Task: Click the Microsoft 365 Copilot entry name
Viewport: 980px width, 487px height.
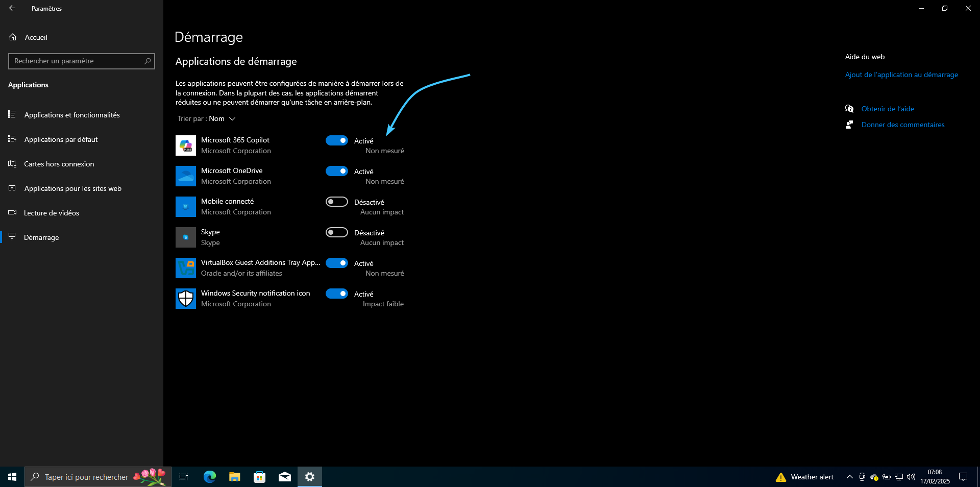Action: pos(235,140)
